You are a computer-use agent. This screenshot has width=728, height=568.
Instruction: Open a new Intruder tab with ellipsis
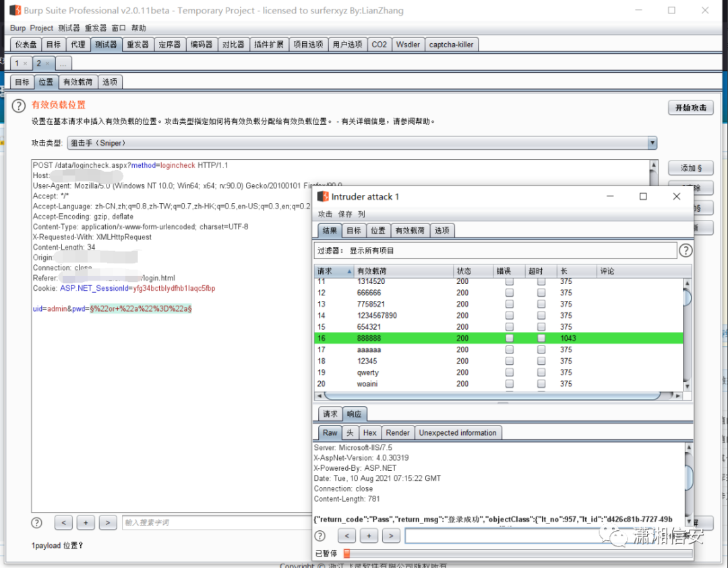coord(63,63)
